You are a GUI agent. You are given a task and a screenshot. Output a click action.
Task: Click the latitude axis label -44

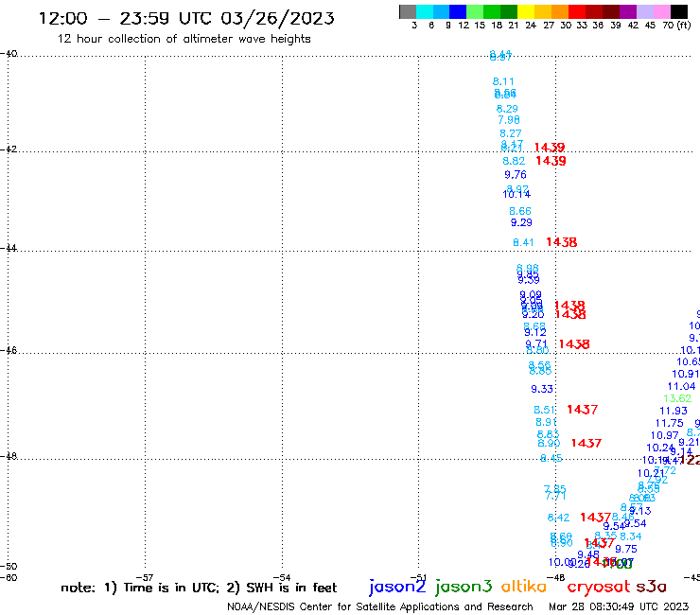click(9, 248)
